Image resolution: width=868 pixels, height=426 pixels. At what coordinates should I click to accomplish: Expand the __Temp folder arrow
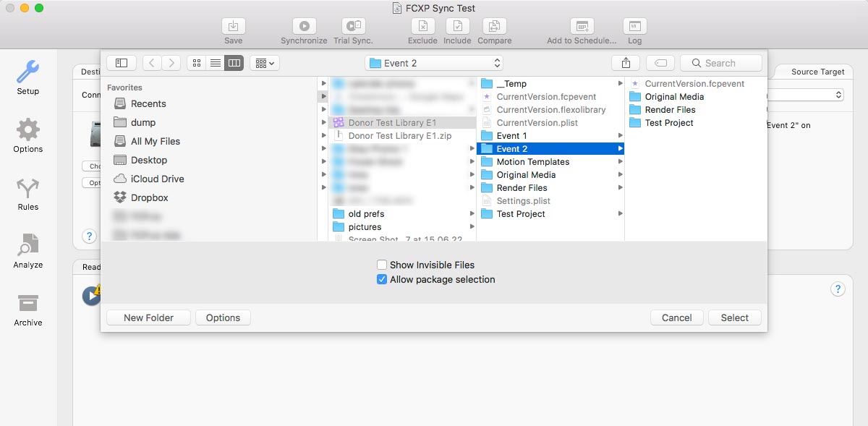pos(620,84)
